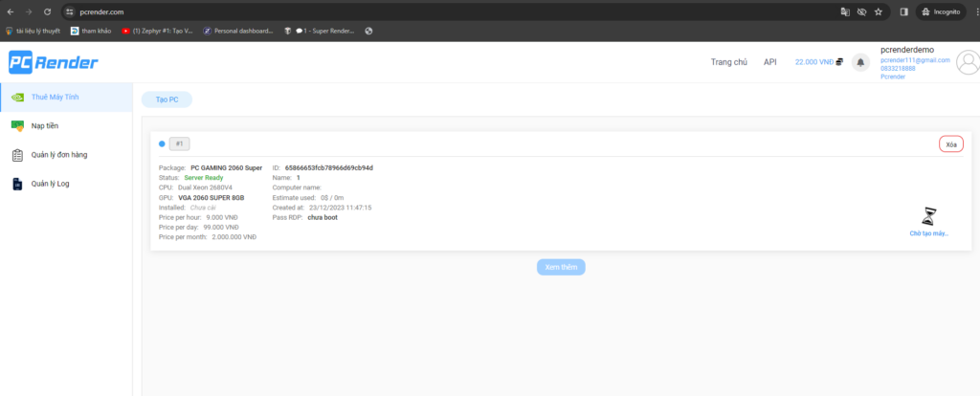
Task: Click the clipboard icon for Quản lý đơn hàng
Action: [18, 155]
